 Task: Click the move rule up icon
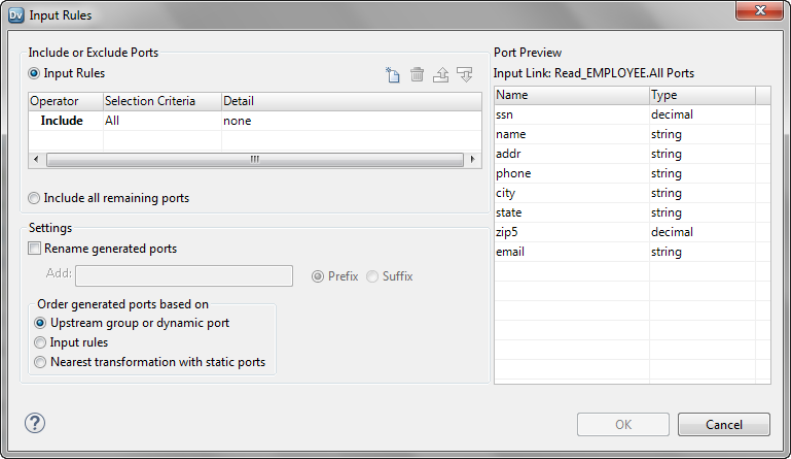[441, 75]
